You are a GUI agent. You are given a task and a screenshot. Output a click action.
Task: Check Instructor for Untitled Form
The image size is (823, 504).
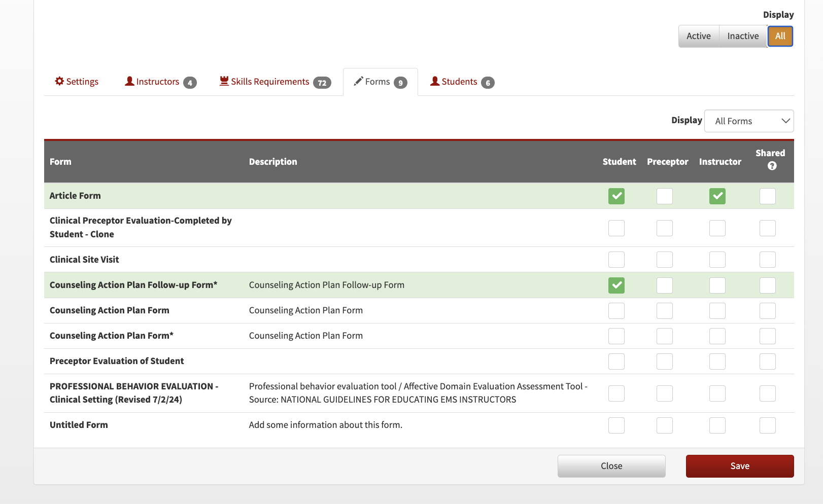[x=717, y=425]
